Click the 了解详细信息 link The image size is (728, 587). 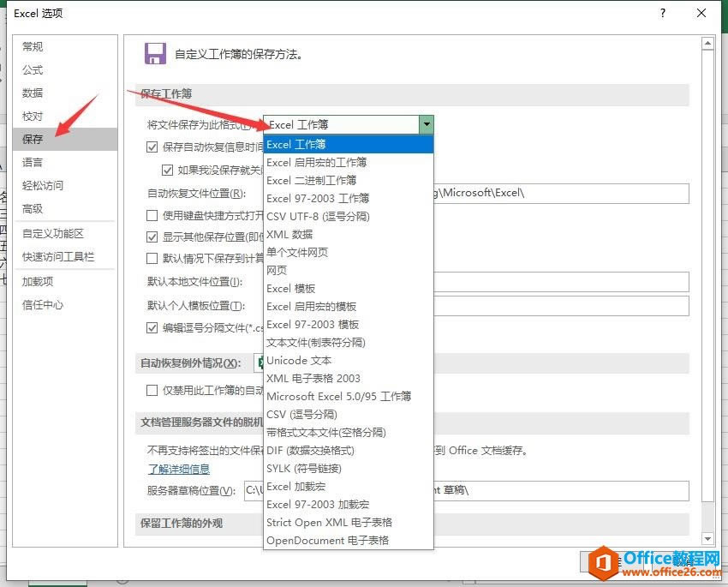179,469
